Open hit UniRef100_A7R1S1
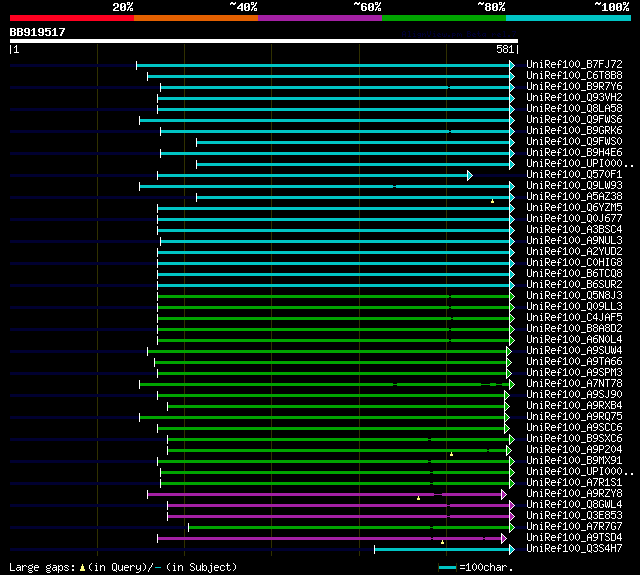The image size is (640, 575). click(574, 483)
